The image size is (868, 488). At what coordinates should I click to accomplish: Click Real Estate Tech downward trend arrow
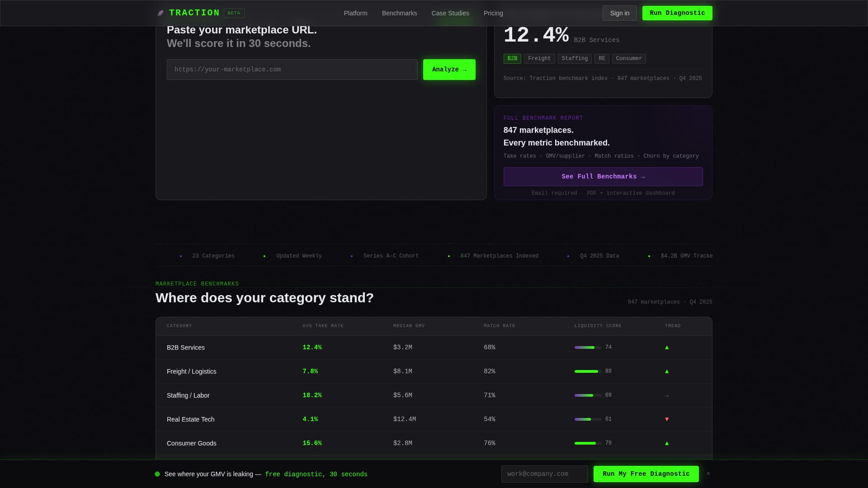[x=667, y=419]
